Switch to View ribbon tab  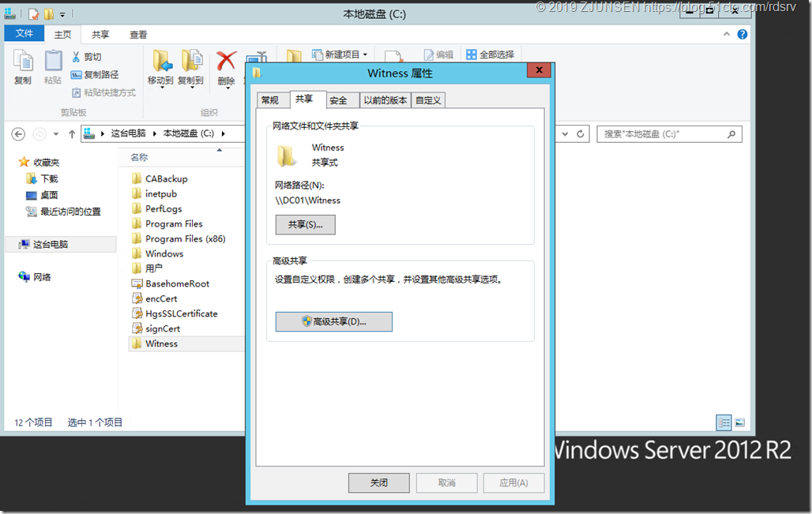[x=138, y=34]
